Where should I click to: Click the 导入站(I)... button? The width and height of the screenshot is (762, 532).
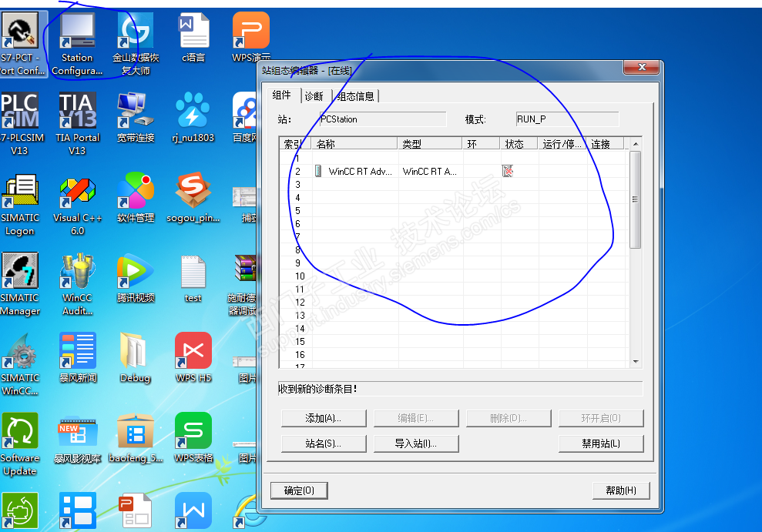click(x=416, y=443)
